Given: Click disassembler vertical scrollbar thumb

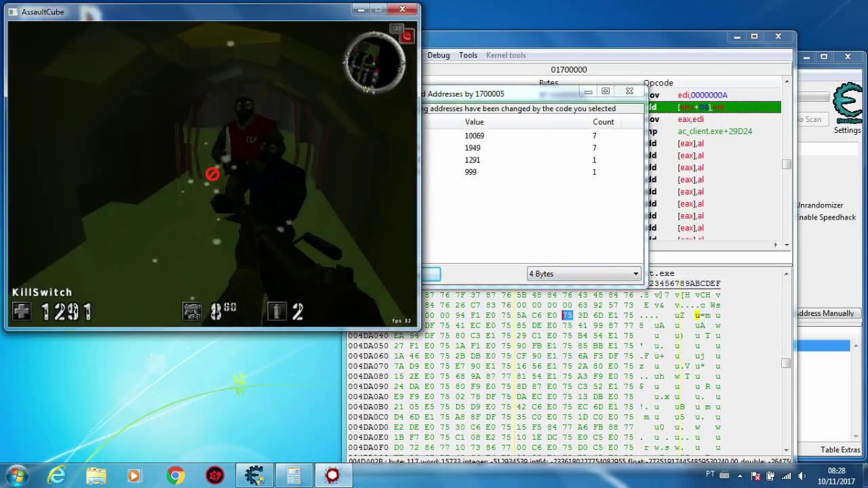Looking at the screenshot, I should click(787, 165).
